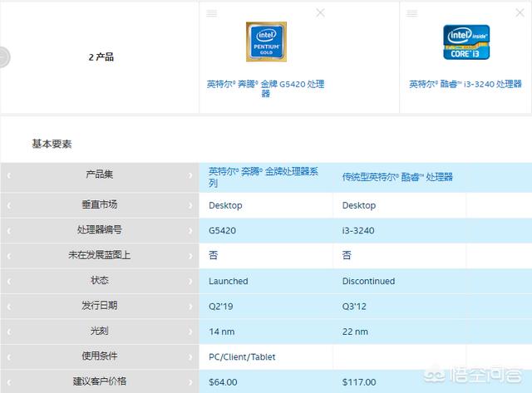Click the Intel Pentium Gold badge image
This screenshot has width=532, height=393.
coord(266,42)
